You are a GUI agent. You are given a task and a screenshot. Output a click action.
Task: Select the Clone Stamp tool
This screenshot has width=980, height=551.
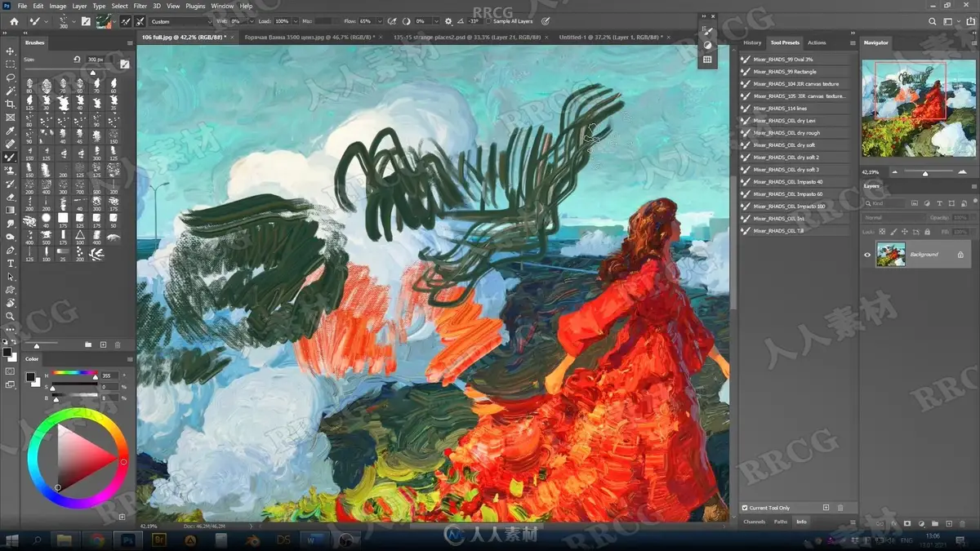tap(11, 171)
